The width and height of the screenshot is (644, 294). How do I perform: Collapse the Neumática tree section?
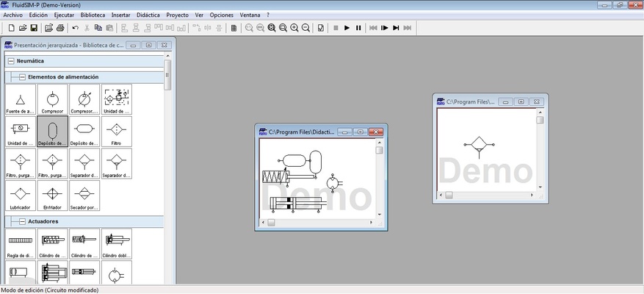[x=10, y=61]
